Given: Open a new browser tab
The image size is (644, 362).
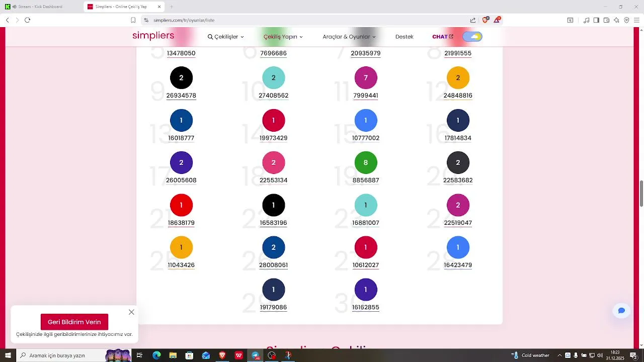Looking at the screenshot, I should pos(172,7).
